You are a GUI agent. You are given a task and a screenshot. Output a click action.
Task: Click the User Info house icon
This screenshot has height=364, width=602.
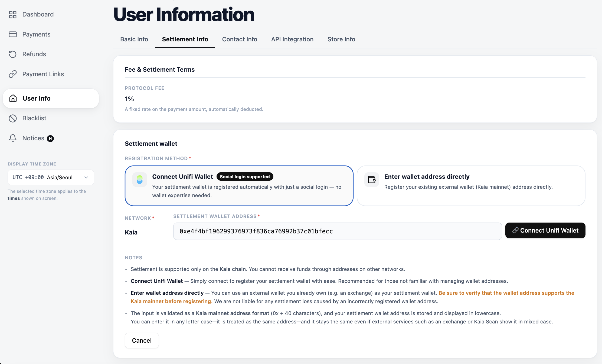pos(13,98)
